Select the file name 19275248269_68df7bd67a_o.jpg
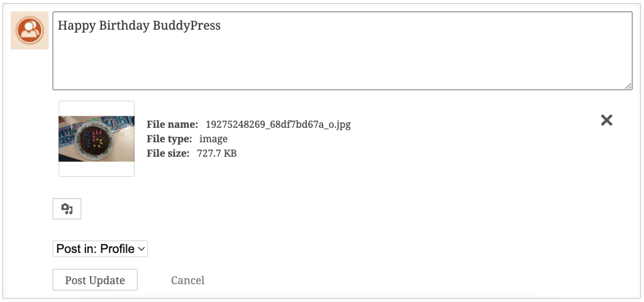644x302 pixels. [278, 125]
